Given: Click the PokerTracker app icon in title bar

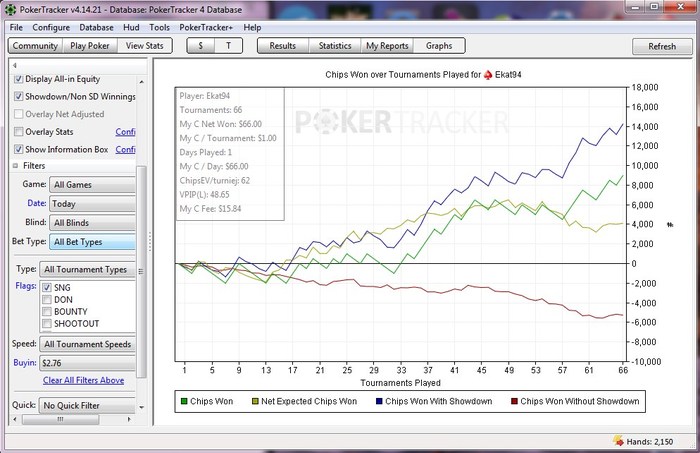Looking at the screenshot, I should tap(10, 9).
